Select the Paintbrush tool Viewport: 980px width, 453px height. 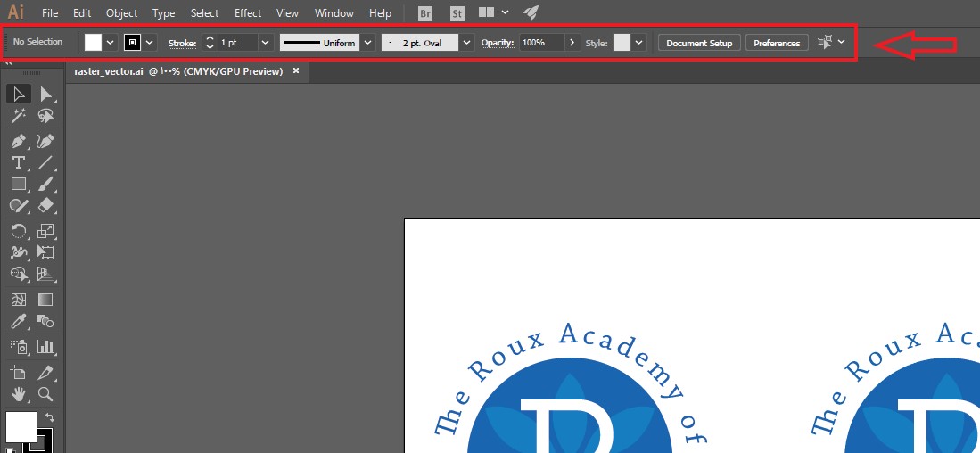(x=45, y=184)
